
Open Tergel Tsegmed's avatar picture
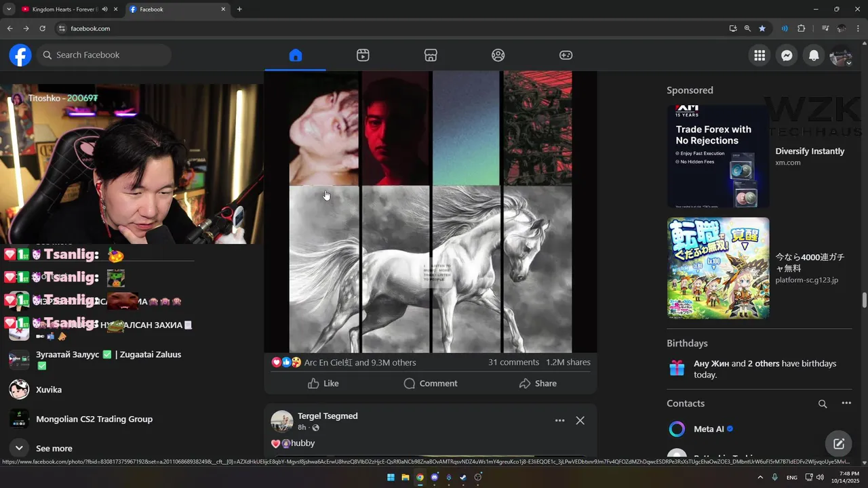pyautogui.click(x=282, y=421)
